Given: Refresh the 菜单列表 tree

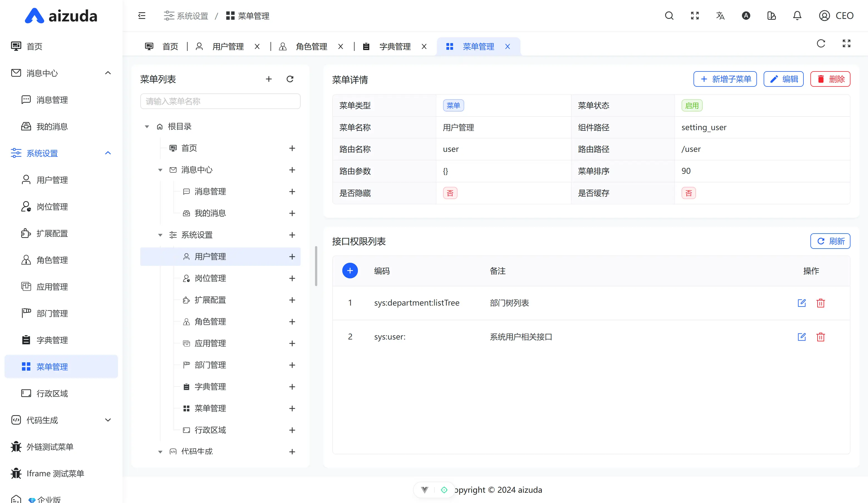Looking at the screenshot, I should [x=290, y=79].
